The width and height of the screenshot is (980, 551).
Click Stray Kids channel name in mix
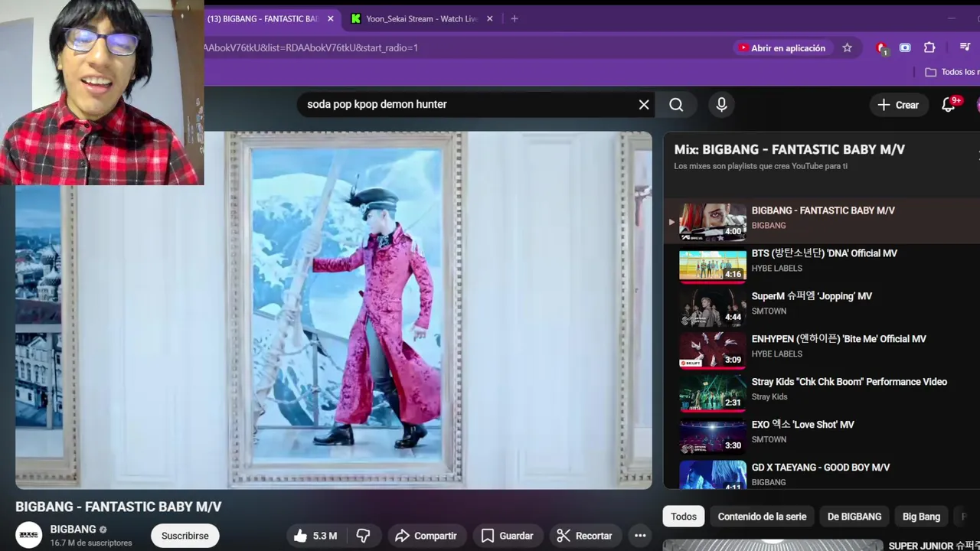[769, 397]
